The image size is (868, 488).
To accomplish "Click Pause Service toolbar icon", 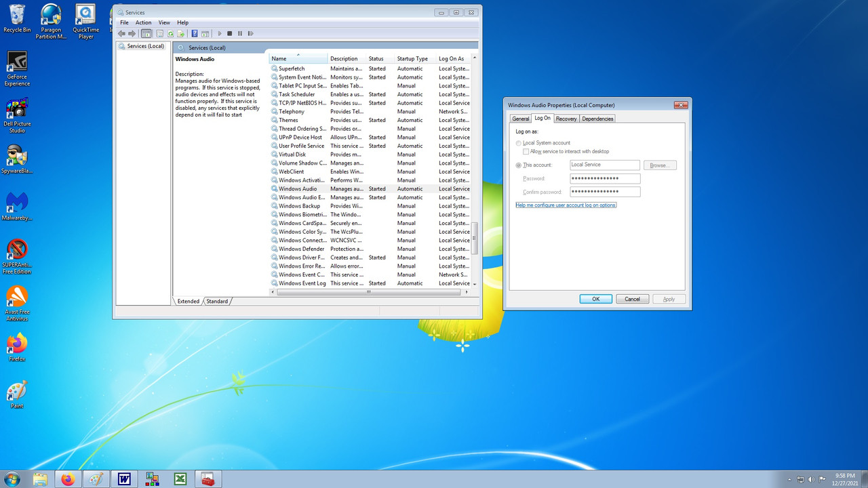I will click(240, 33).
